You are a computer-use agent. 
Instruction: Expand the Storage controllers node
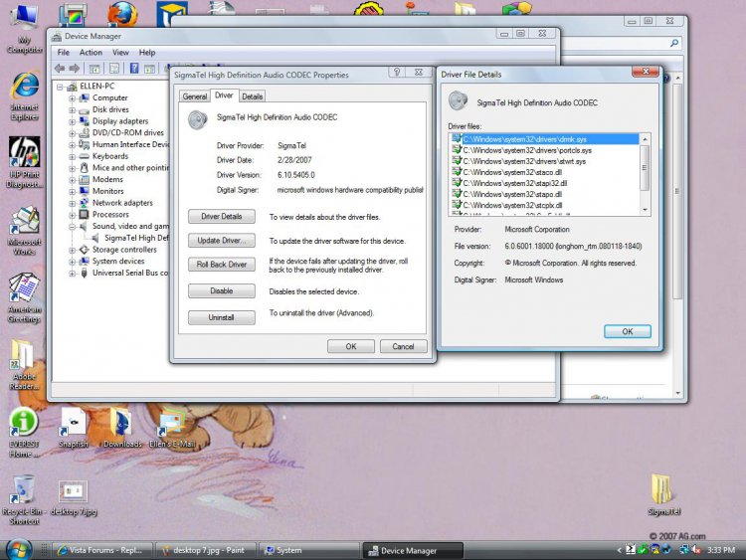click(x=72, y=250)
